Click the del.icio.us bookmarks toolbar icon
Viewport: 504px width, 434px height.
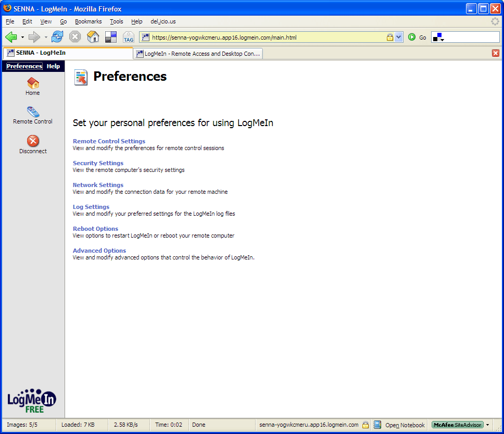(x=111, y=37)
